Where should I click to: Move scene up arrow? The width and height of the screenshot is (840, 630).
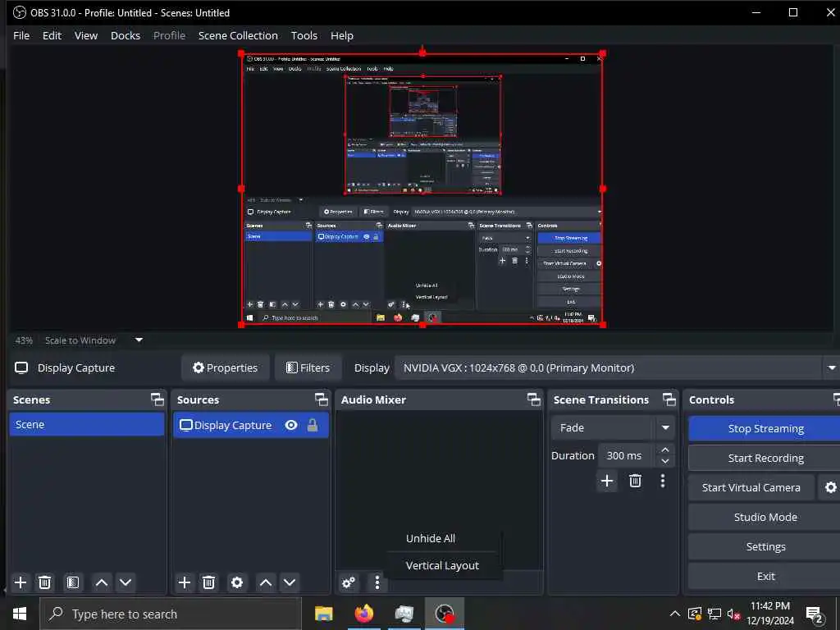101,582
